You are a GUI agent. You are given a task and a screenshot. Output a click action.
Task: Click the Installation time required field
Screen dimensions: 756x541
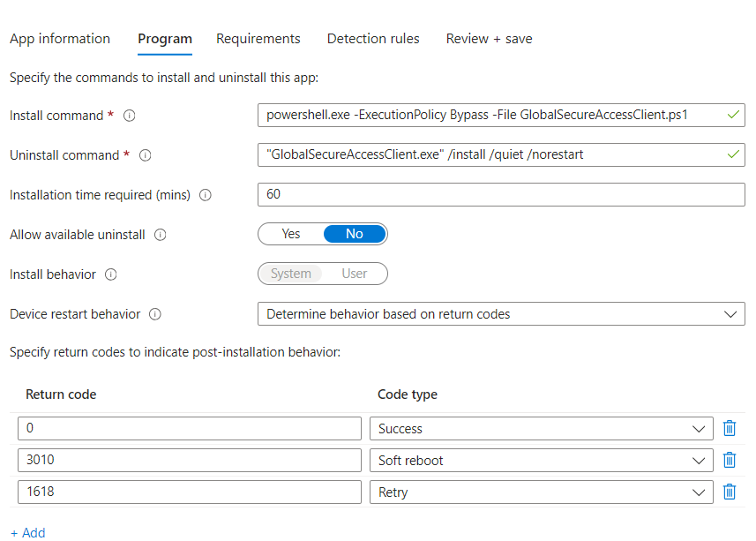pyautogui.click(x=501, y=194)
